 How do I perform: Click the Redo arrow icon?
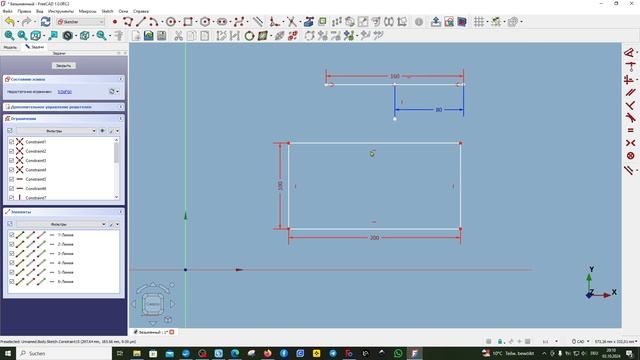pyautogui.click(x=27, y=22)
